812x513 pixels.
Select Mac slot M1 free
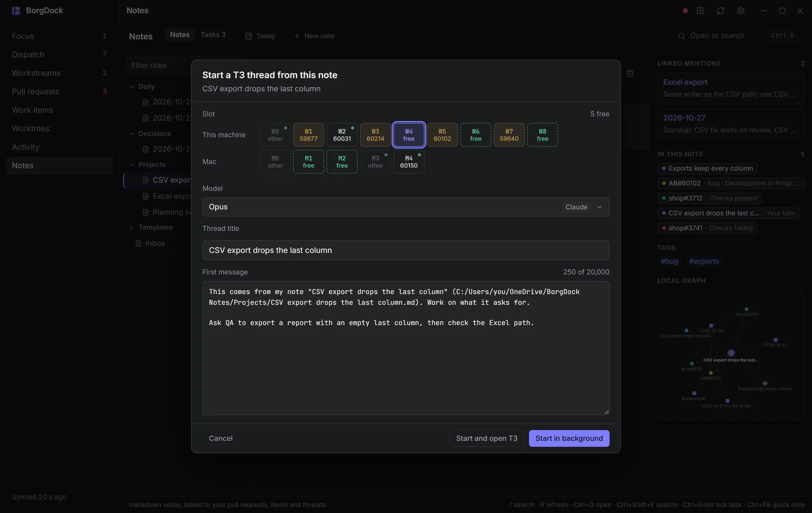point(308,162)
